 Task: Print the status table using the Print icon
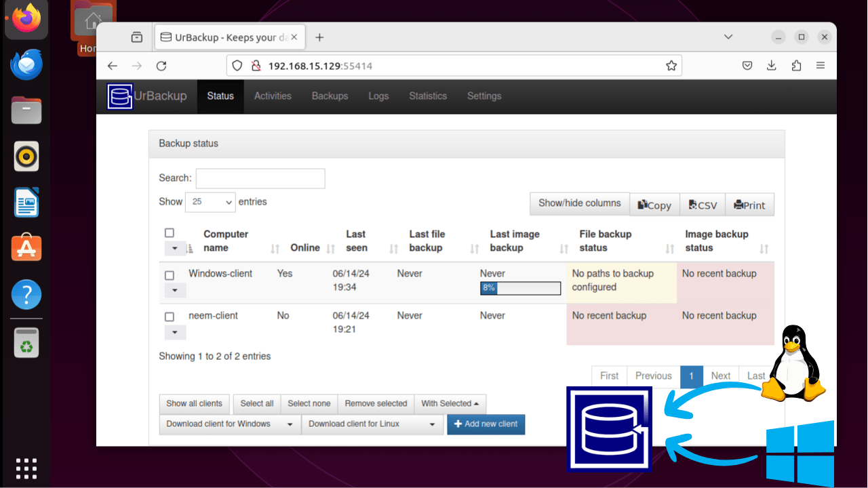click(x=749, y=204)
